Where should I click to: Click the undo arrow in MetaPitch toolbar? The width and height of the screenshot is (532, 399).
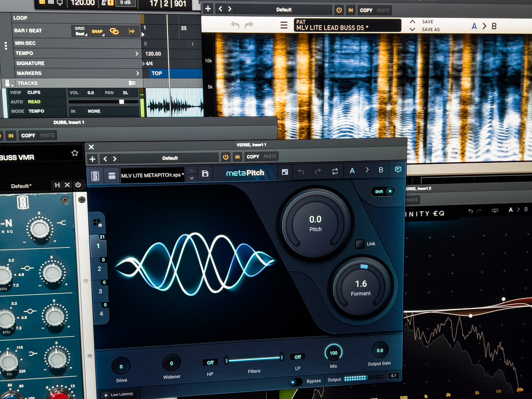(x=301, y=172)
